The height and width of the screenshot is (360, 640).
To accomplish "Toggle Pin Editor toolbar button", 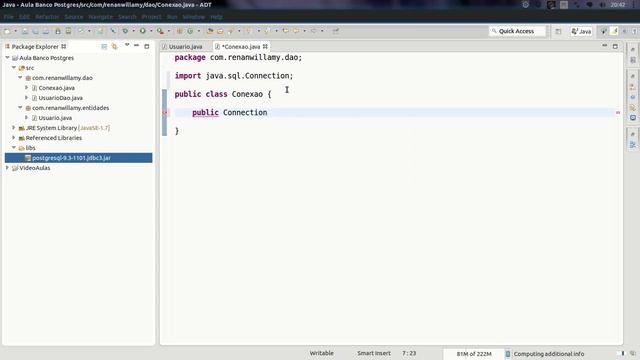I will [336, 31].
